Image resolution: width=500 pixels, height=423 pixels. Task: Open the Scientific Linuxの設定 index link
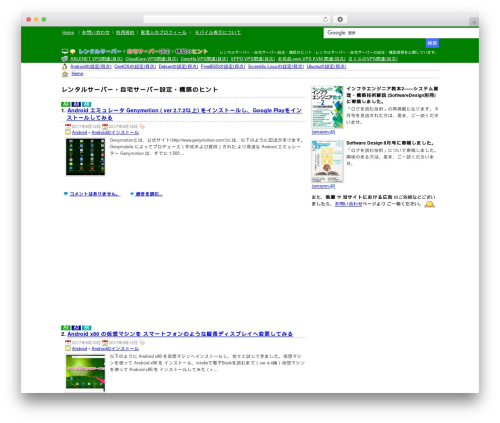[x=276, y=66]
